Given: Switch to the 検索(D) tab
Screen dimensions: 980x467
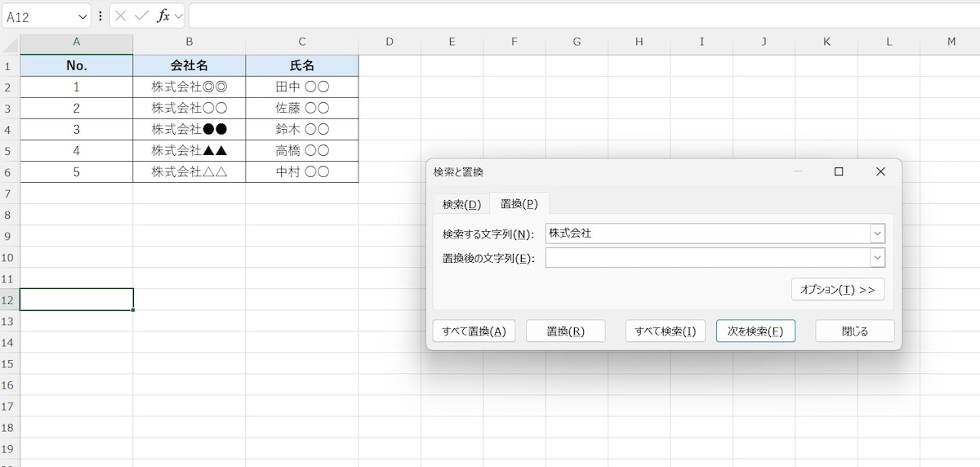Looking at the screenshot, I should coord(461,204).
